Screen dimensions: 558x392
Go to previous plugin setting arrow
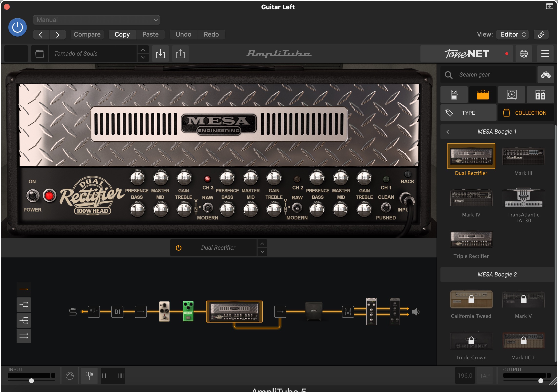[x=41, y=35]
